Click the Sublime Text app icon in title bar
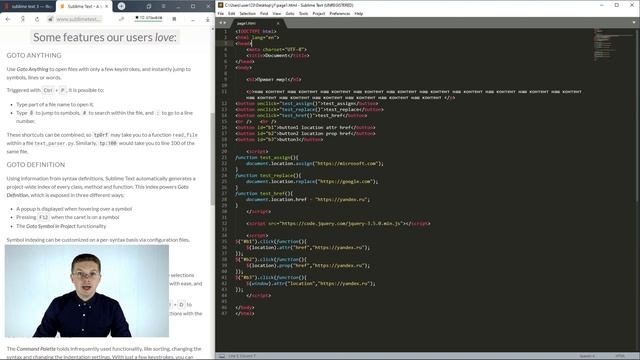The width and height of the screenshot is (640, 360). coord(220,5)
